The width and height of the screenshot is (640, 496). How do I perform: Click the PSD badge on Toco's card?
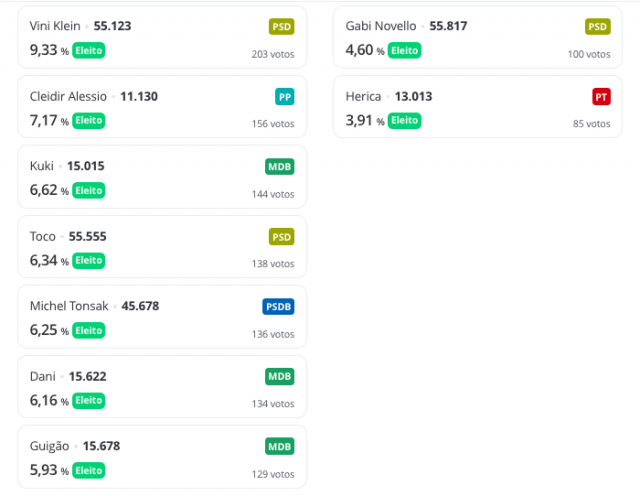pos(281,237)
